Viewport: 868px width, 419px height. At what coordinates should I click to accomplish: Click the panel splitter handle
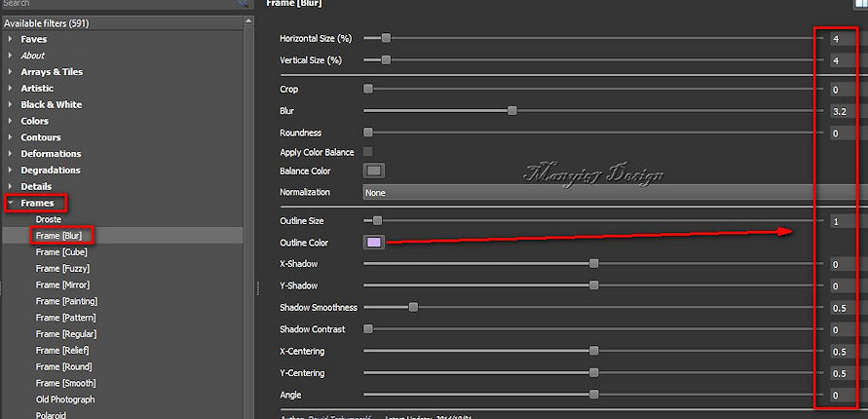(x=257, y=287)
